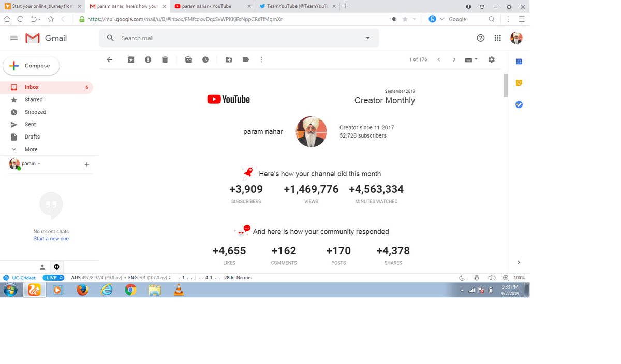Click the Hangouts contacts person icon
Screen dimensions: 621x364
[42, 267]
